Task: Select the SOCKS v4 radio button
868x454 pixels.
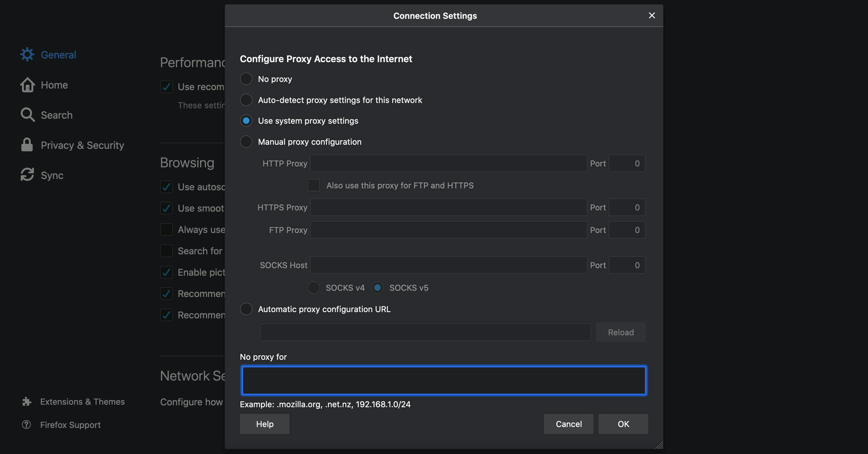Action: click(x=313, y=288)
